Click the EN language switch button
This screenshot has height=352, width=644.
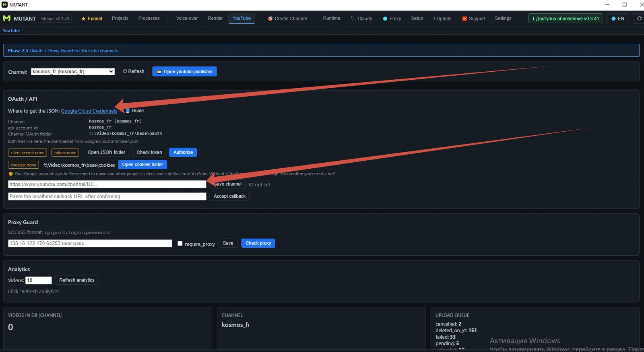(618, 19)
